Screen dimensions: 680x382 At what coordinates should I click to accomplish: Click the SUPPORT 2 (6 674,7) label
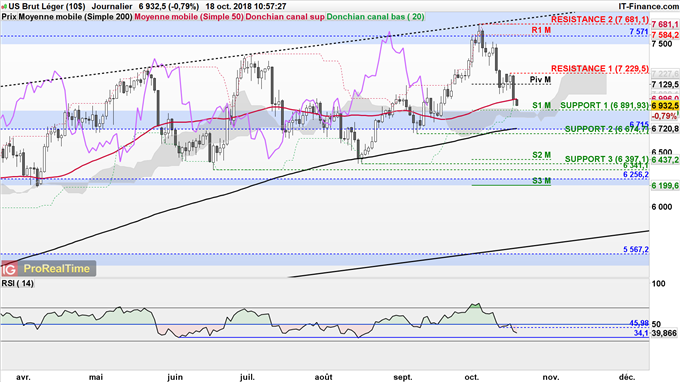607,129
